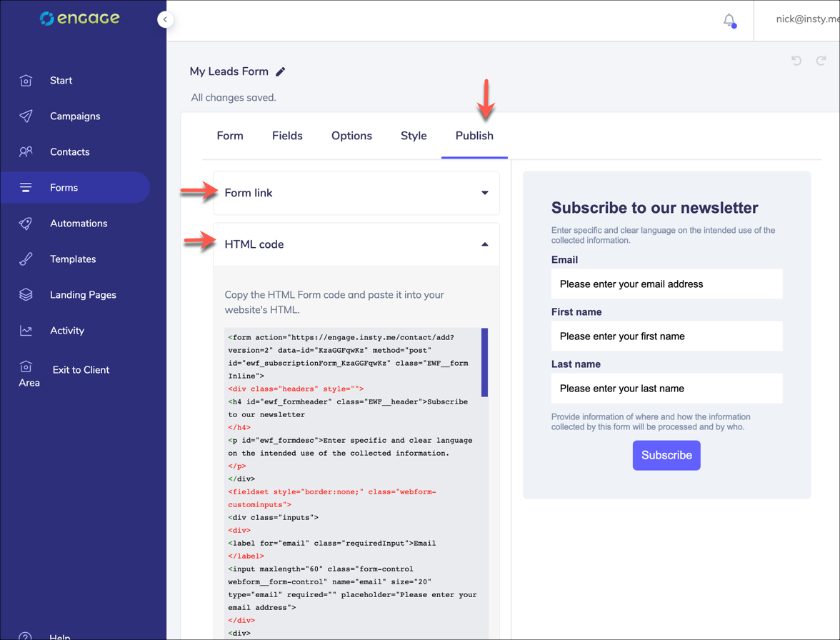Click the Form link heading
Viewport: 840px width, 640px height.
coord(248,193)
